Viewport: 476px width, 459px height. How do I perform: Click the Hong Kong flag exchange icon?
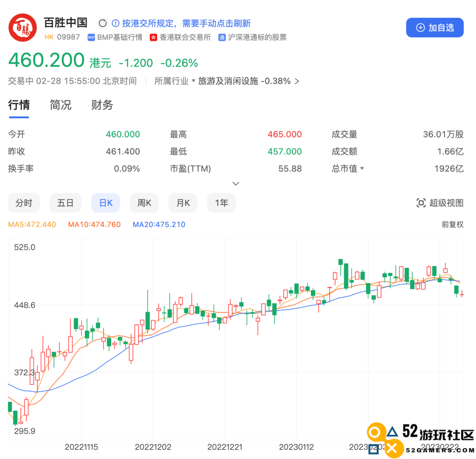153,37
